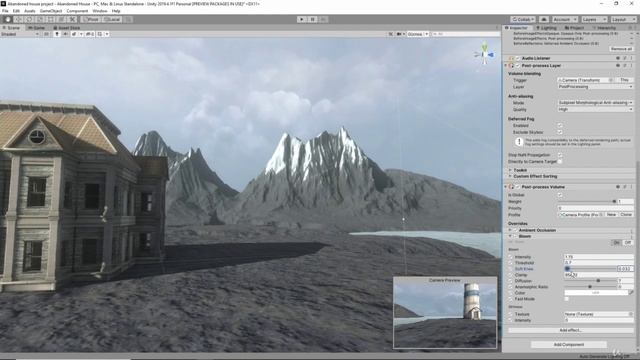Click the Pause button
This screenshot has width=640, height=360.
[313, 19]
